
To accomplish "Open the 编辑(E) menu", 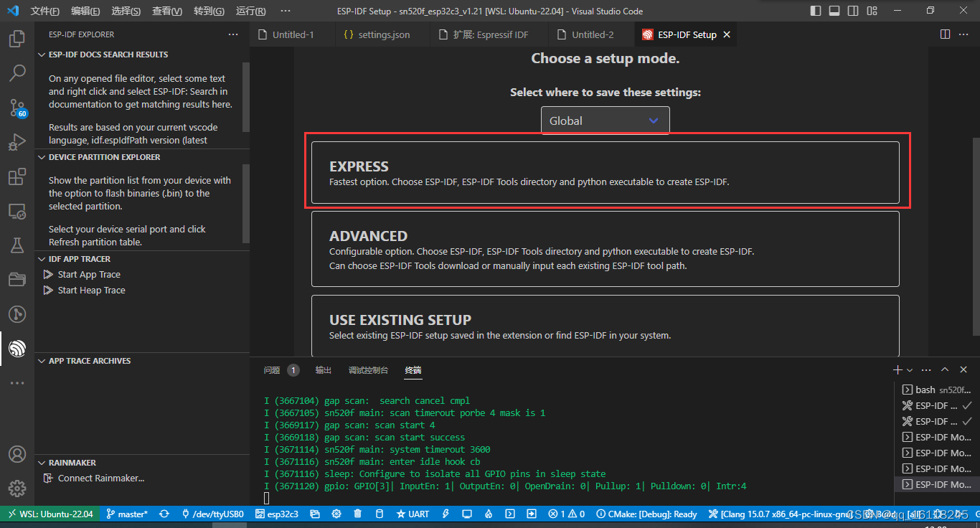I will 85,11.
